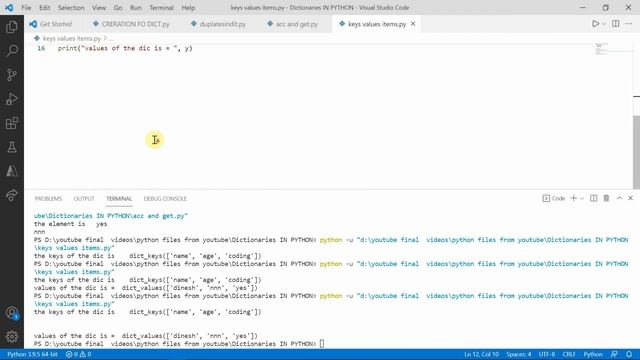Open the Manage gear menu
This screenshot has width=640, height=360.
click(12, 337)
